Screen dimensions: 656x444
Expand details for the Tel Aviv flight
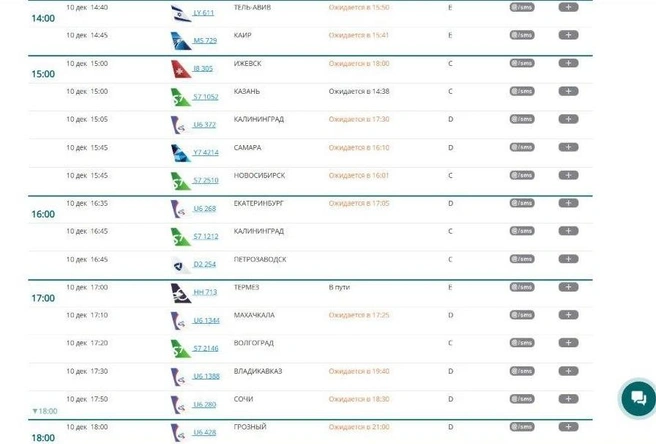568,7
